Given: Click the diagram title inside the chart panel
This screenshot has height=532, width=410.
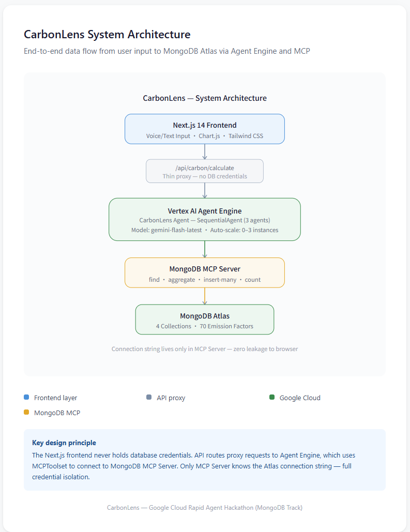Looking at the screenshot, I should [x=205, y=98].
